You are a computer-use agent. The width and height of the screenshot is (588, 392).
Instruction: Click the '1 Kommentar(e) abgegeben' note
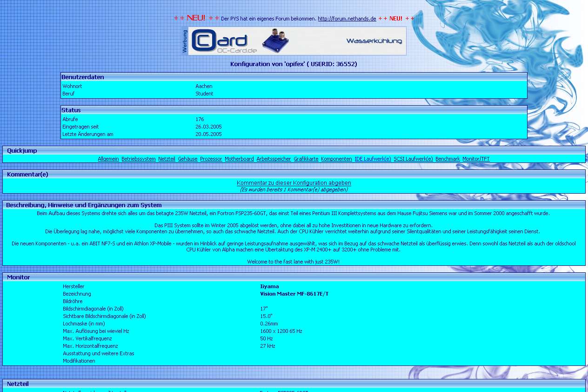pyautogui.click(x=294, y=189)
